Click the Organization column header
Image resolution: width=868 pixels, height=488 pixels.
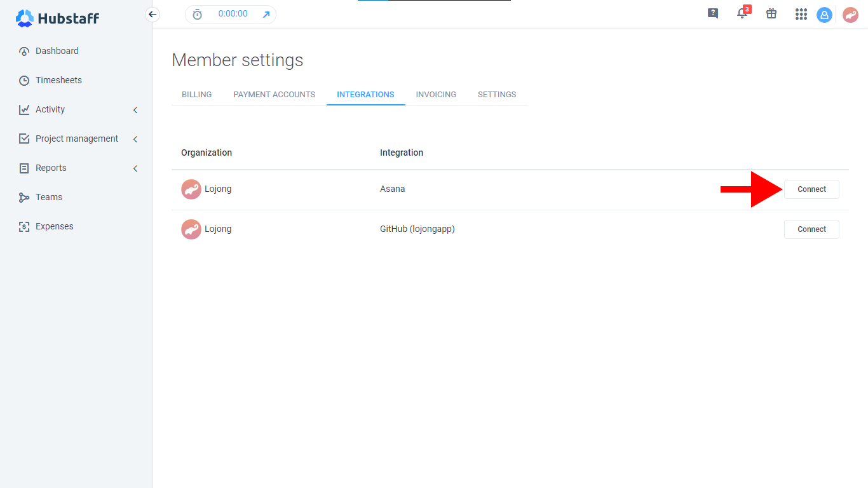pos(207,152)
